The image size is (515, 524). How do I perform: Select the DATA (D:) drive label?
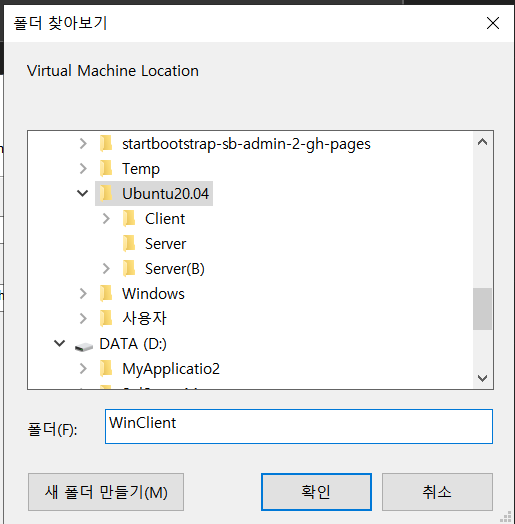(133, 344)
